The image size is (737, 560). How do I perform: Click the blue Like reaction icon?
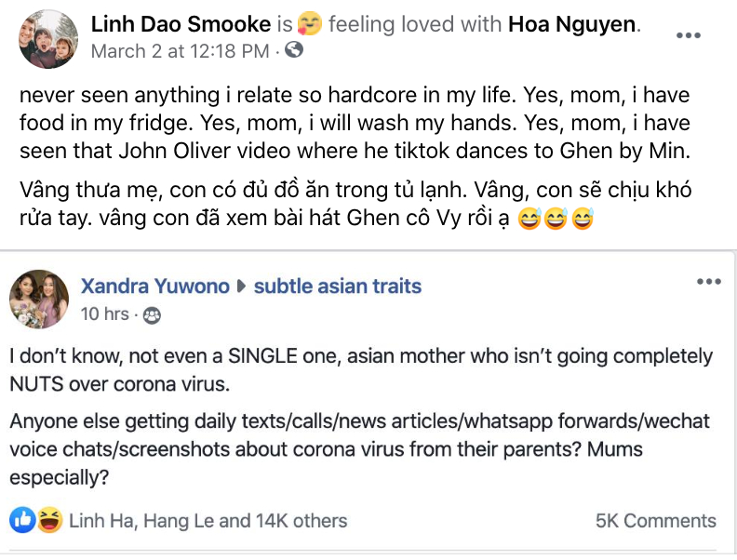click(x=23, y=520)
